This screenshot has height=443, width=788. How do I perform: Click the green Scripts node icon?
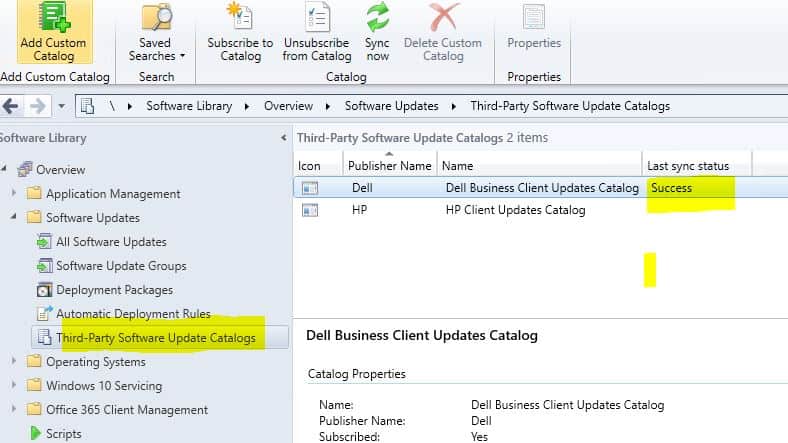(35, 433)
